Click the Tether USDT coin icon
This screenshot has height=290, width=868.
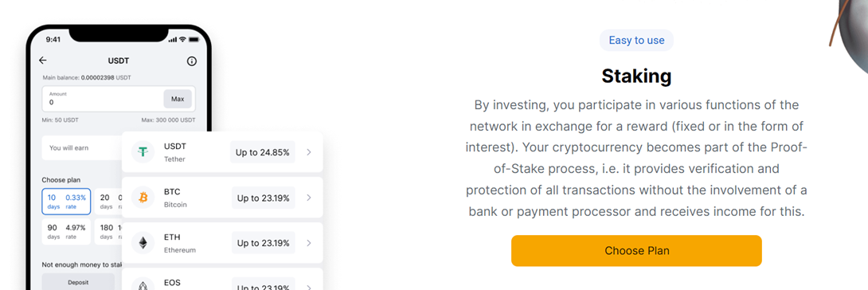pyautogui.click(x=143, y=152)
